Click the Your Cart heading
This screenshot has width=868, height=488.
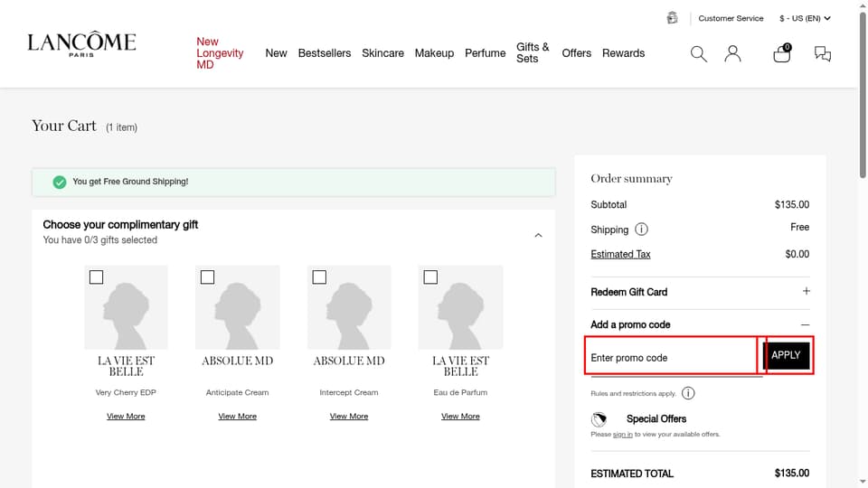click(64, 127)
